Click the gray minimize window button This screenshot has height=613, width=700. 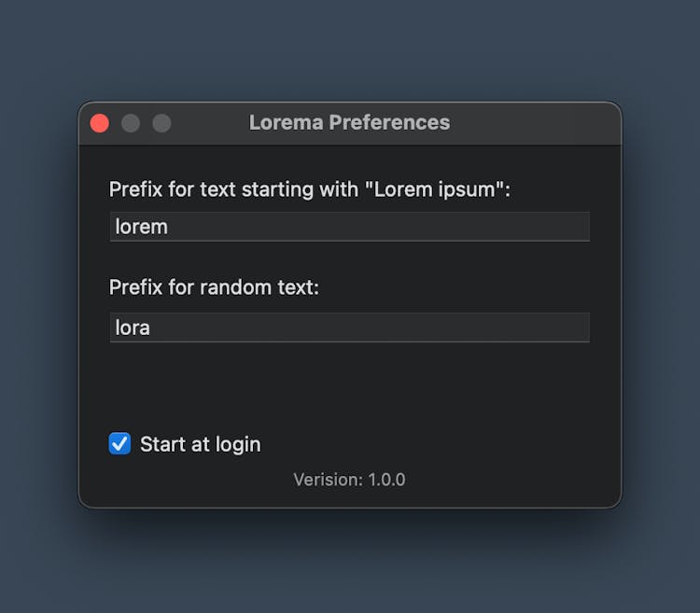[131, 123]
